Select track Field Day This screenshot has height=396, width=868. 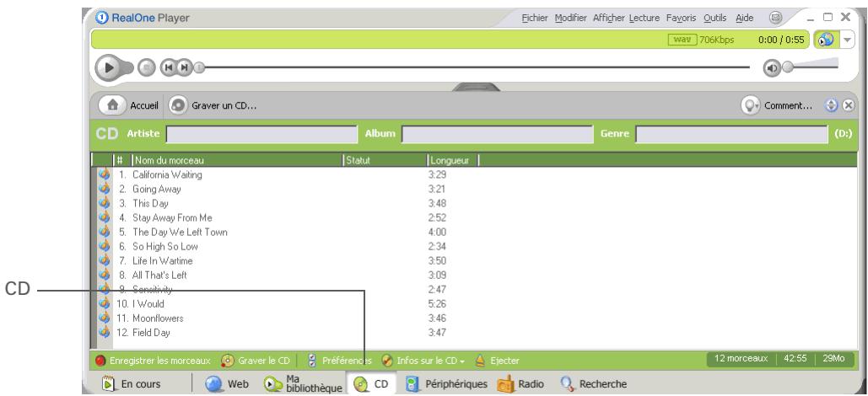click(151, 333)
